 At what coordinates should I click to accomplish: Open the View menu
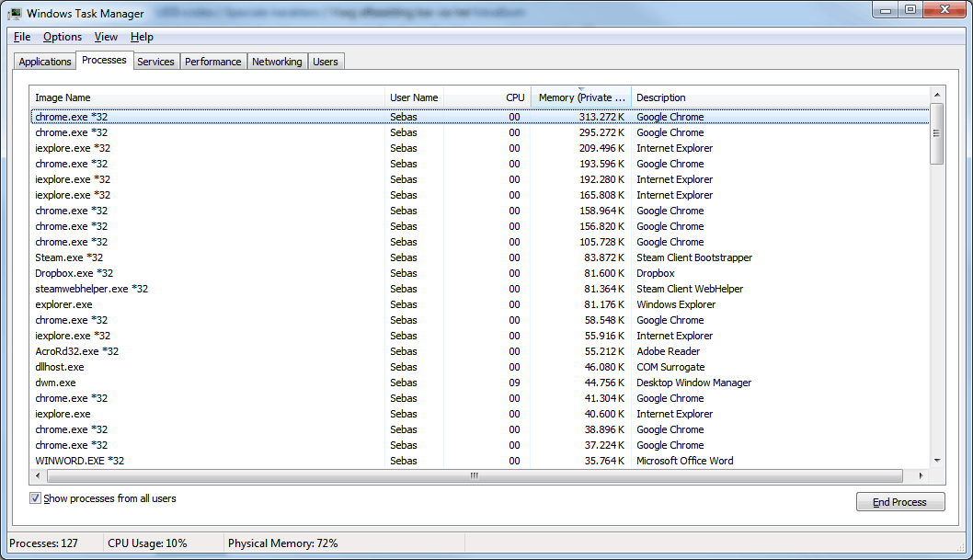[x=106, y=37]
